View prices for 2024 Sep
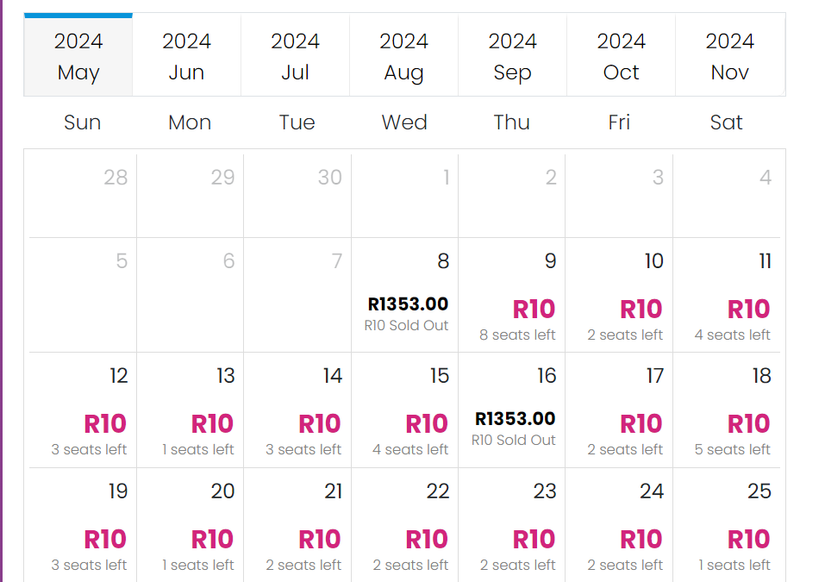This screenshot has width=825, height=582. tap(512, 56)
